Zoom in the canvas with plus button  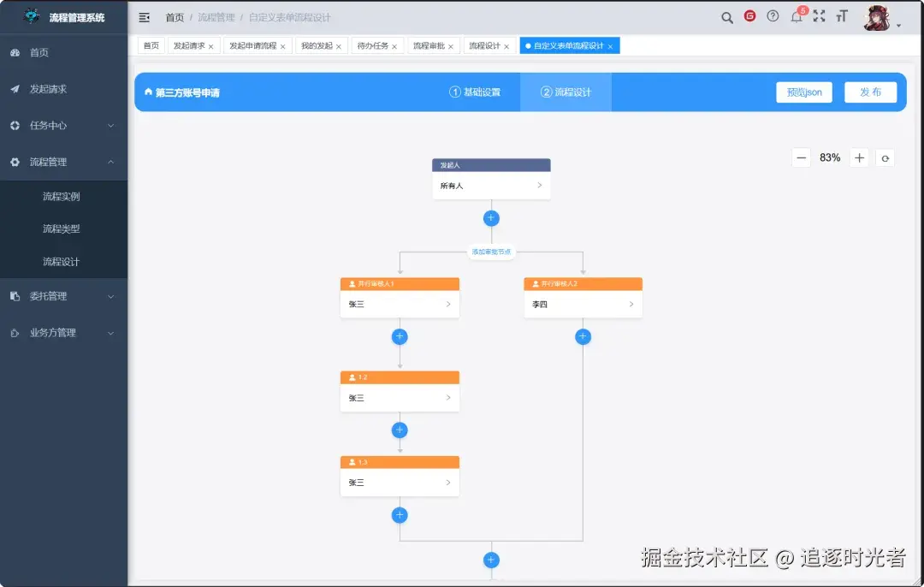[x=859, y=158]
